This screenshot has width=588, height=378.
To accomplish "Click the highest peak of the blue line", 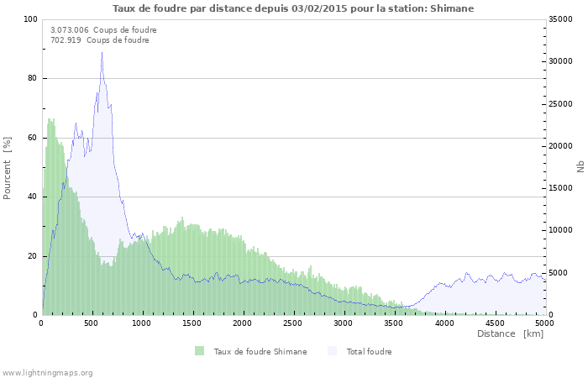I will point(102,52).
